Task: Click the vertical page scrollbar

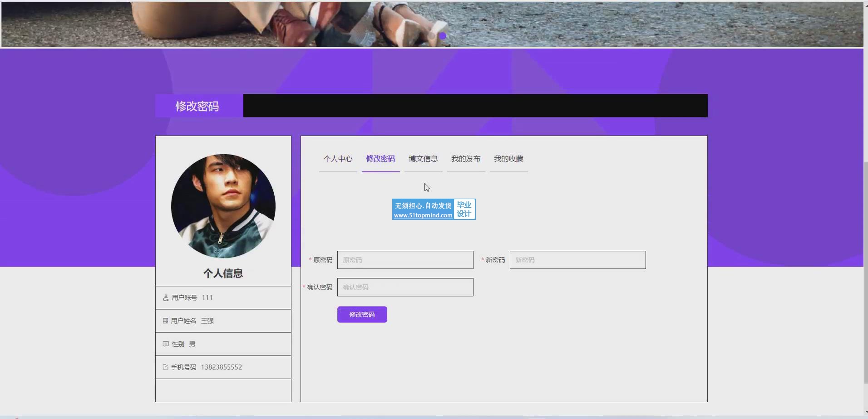Action: pos(865,272)
